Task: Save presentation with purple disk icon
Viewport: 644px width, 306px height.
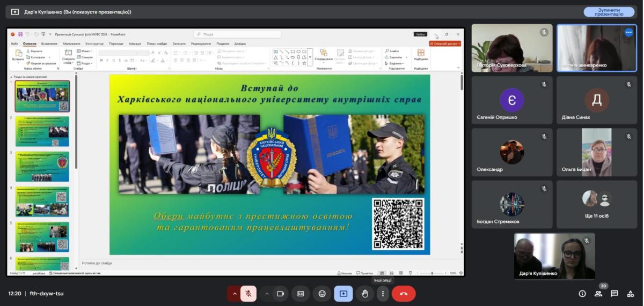Action: tap(20, 34)
